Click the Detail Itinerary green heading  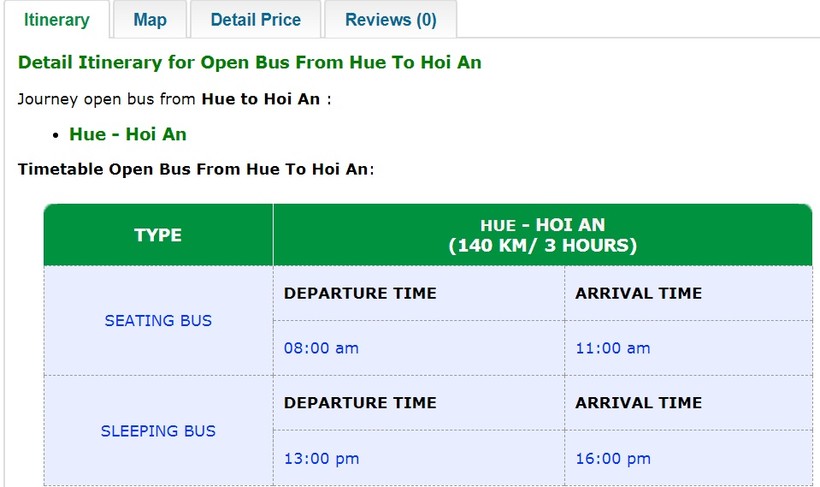pyautogui.click(x=250, y=62)
